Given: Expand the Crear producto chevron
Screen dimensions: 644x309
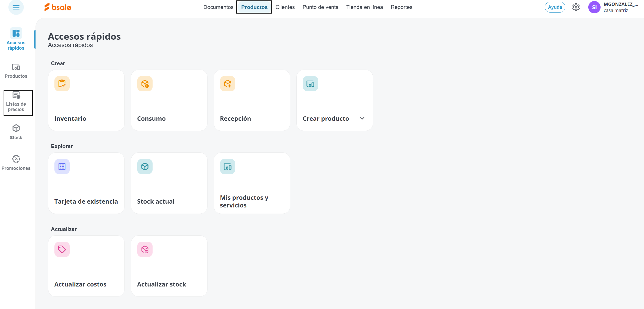Looking at the screenshot, I should [x=362, y=118].
